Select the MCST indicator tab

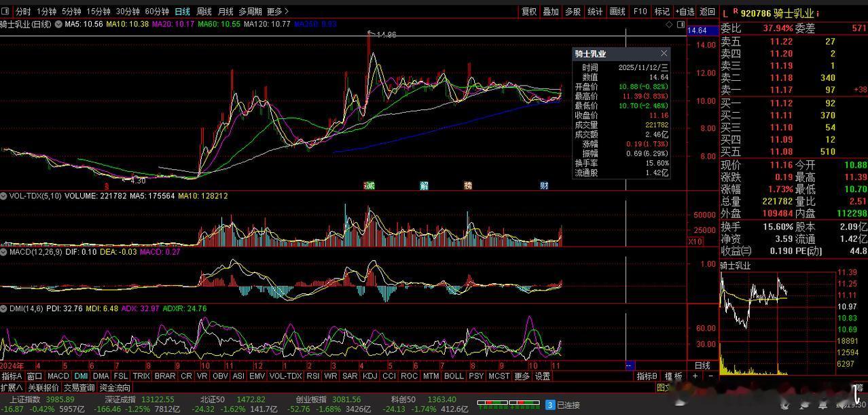click(499, 376)
